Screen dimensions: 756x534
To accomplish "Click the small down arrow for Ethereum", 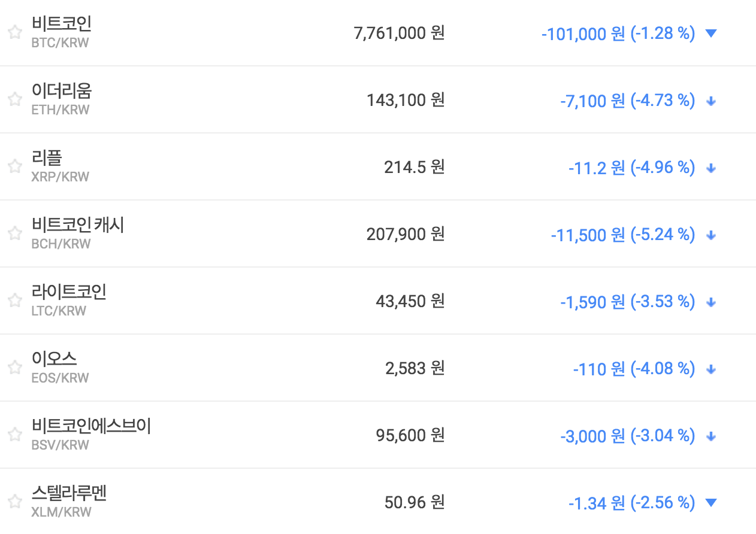I will (x=711, y=101).
